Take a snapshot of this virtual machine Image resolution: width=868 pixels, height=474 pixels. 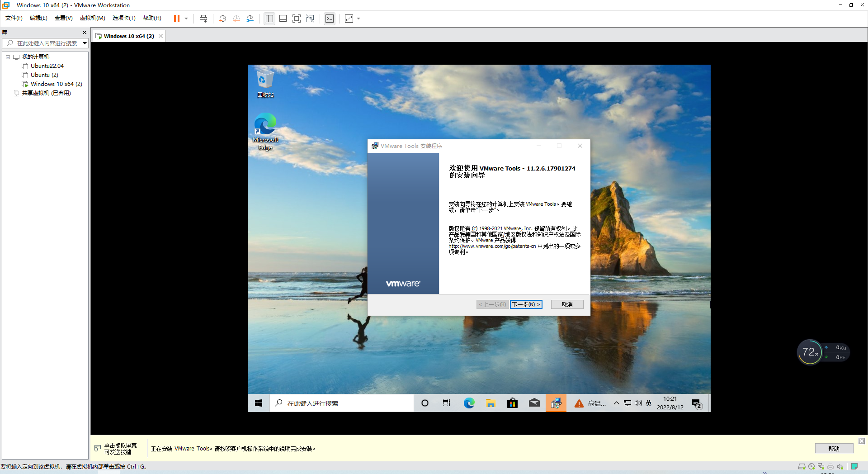[x=223, y=19]
